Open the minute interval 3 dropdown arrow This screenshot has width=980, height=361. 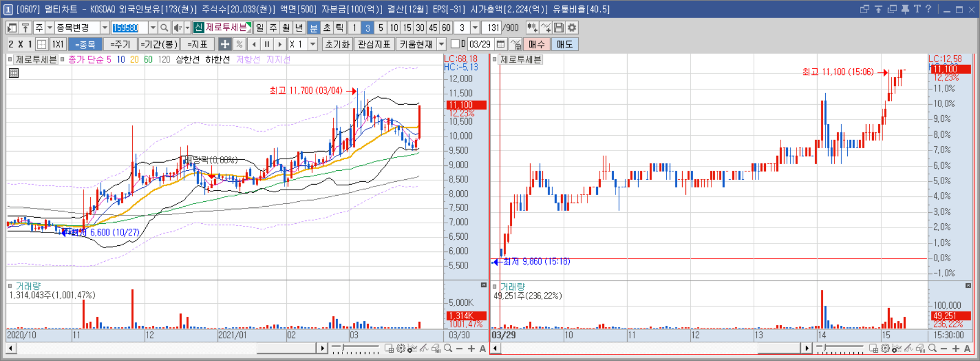pyautogui.click(x=475, y=28)
